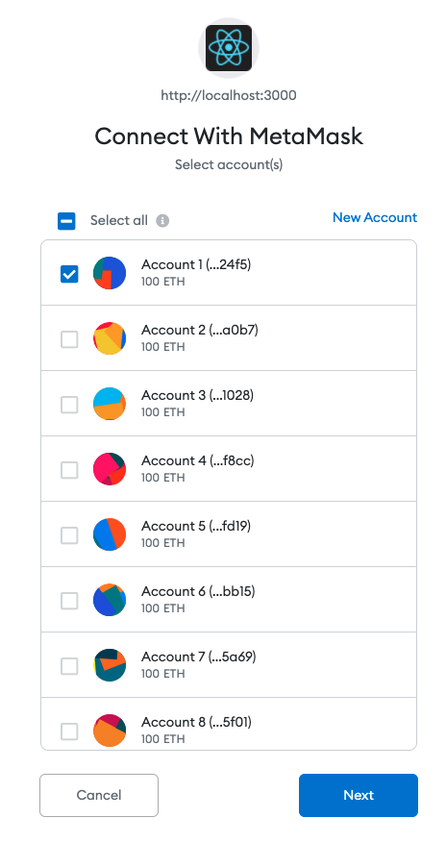The image size is (446, 868).
Task: Click Account 2 identicon avatar
Action: [110, 338]
